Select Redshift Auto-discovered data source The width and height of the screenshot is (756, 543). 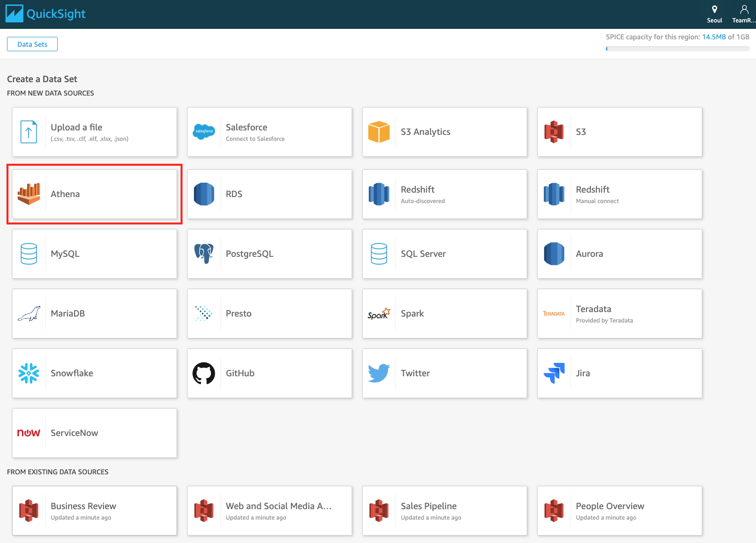coord(444,194)
